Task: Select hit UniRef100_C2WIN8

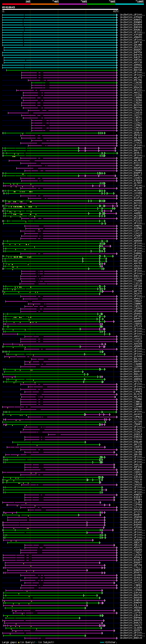Action: 131,82
